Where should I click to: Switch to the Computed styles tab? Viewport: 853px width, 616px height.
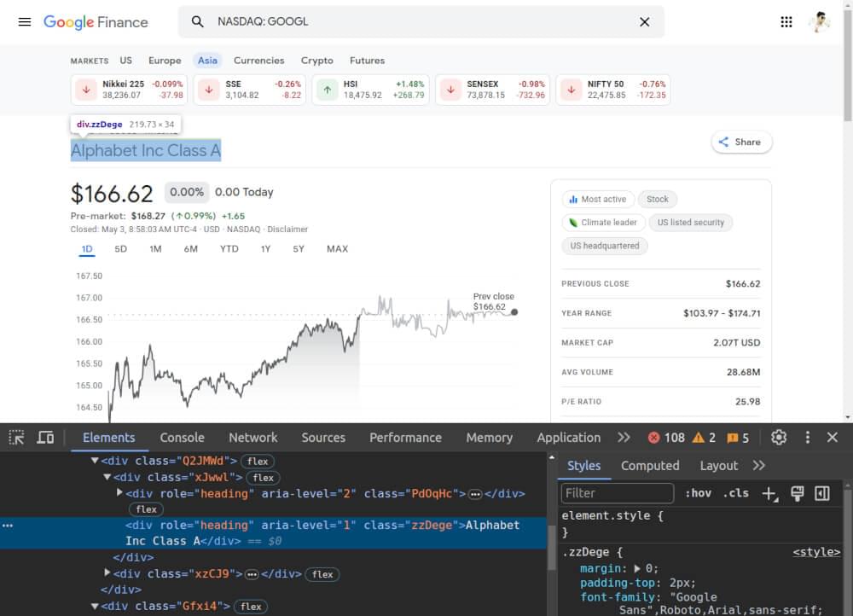[649, 466]
